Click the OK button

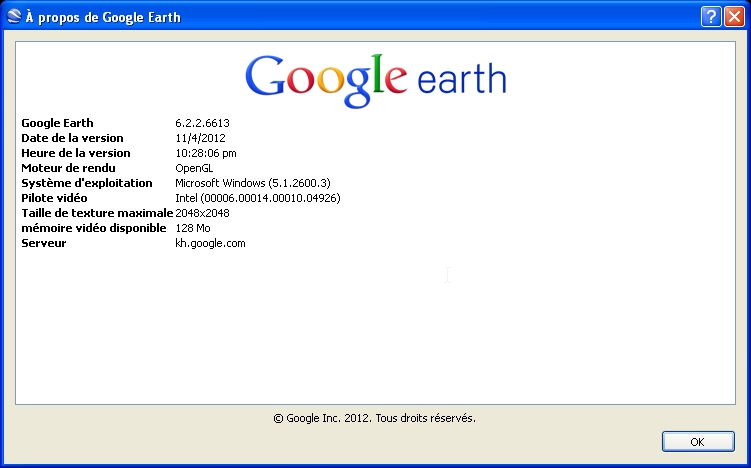point(697,441)
